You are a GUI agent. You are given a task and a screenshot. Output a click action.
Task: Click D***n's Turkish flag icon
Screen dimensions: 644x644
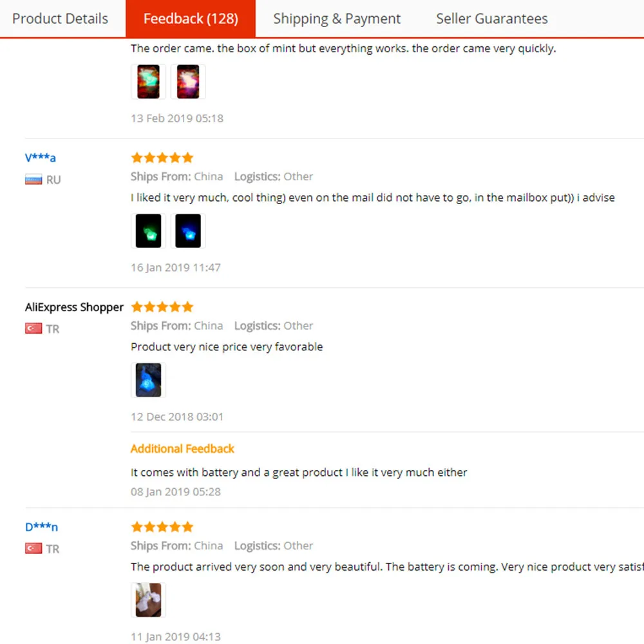[x=33, y=549]
